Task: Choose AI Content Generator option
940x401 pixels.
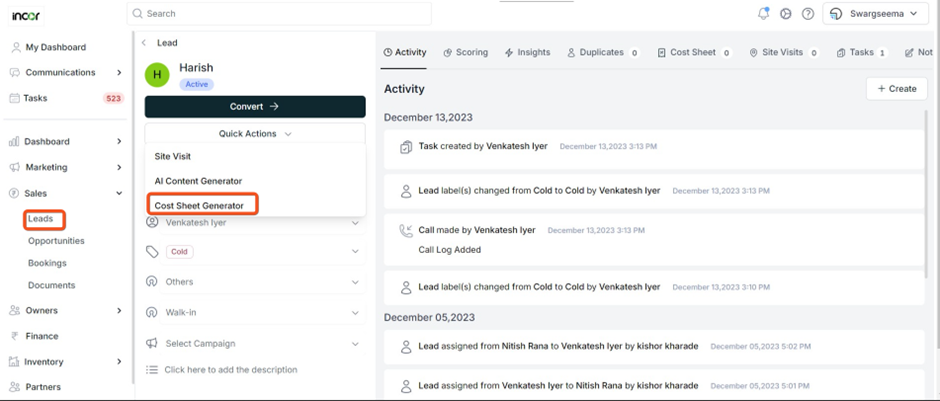Action: click(198, 180)
